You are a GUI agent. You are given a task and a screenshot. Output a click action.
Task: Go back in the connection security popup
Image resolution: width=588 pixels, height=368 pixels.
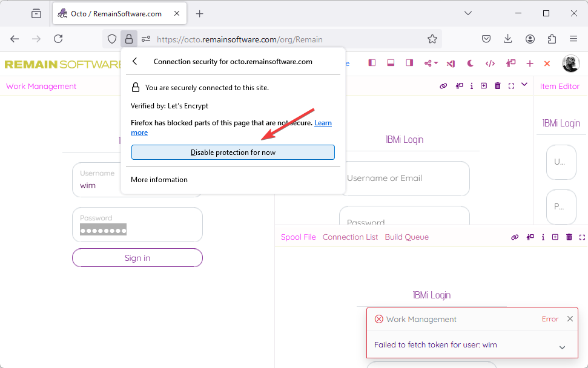coord(135,62)
